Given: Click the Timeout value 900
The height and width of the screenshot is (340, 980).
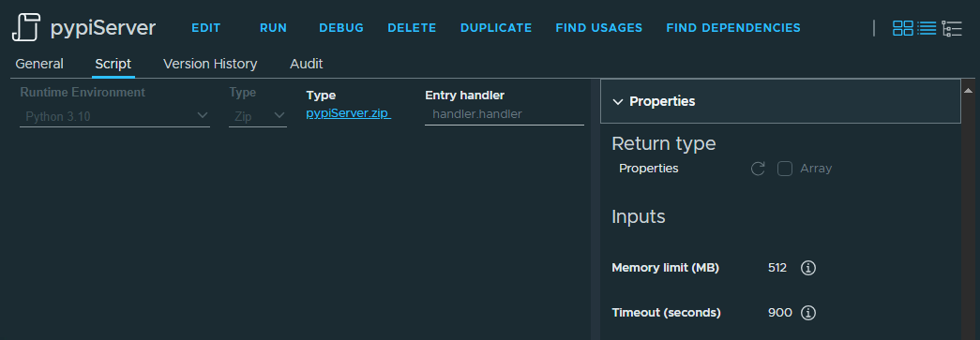Looking at the screenshot, I should tap(780, 313).
